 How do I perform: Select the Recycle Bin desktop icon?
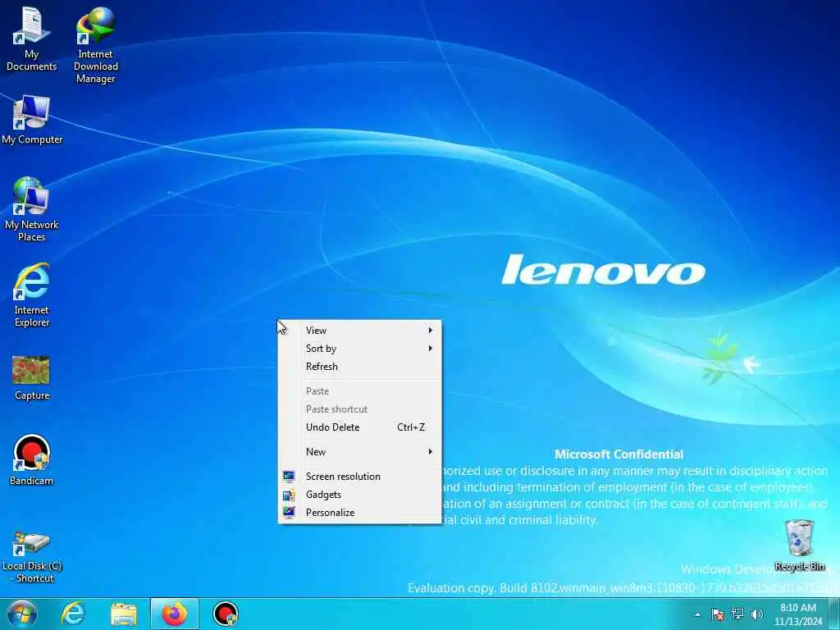pyautogui.click(x=799, y=546)
